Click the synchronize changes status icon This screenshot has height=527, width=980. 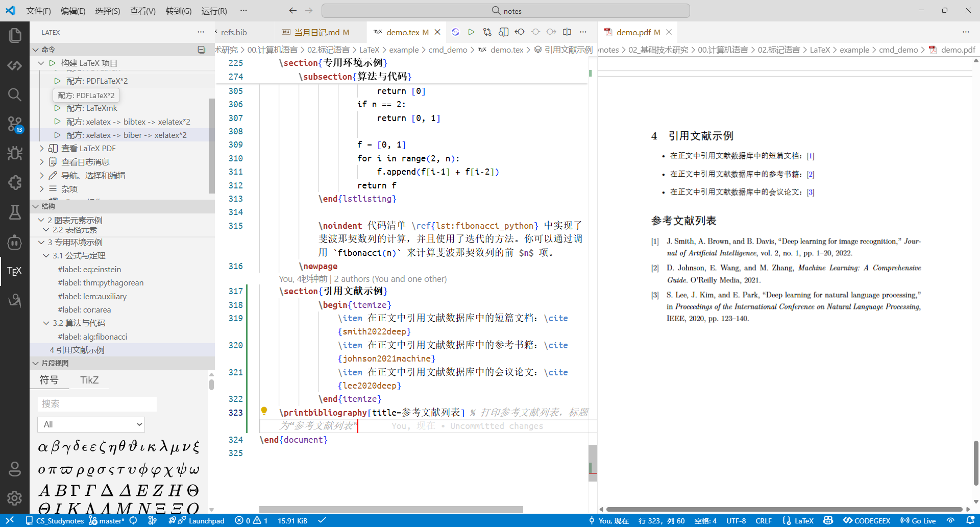[x=133, y=520]
